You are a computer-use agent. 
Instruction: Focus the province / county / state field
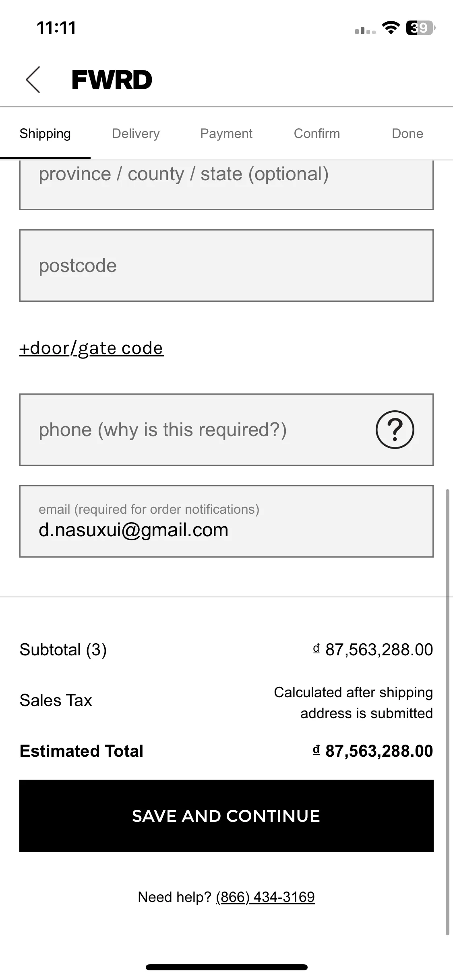coord(226,185)
